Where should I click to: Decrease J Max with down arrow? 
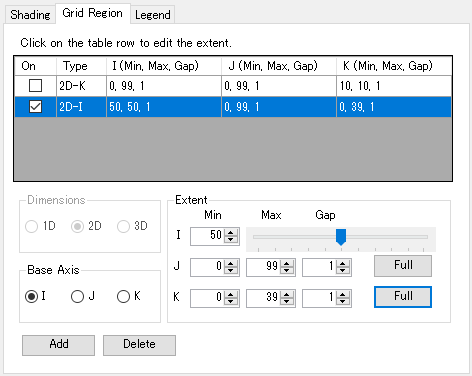(x=287, y=271)
